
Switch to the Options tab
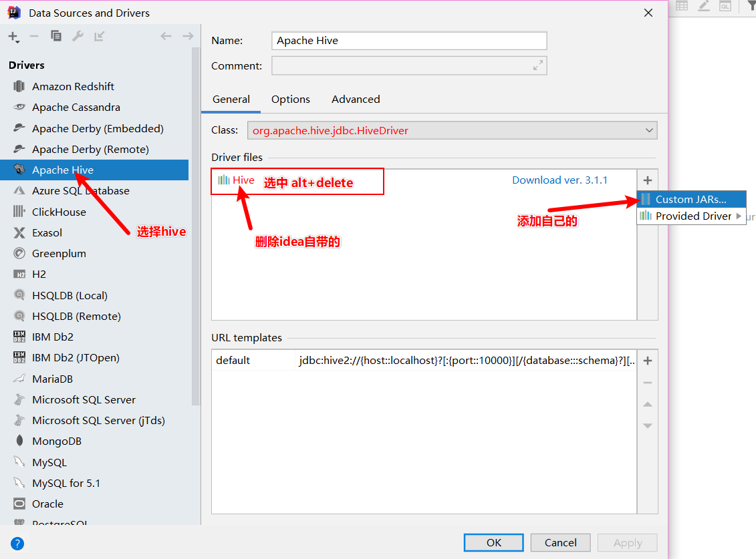coord(290,99)
